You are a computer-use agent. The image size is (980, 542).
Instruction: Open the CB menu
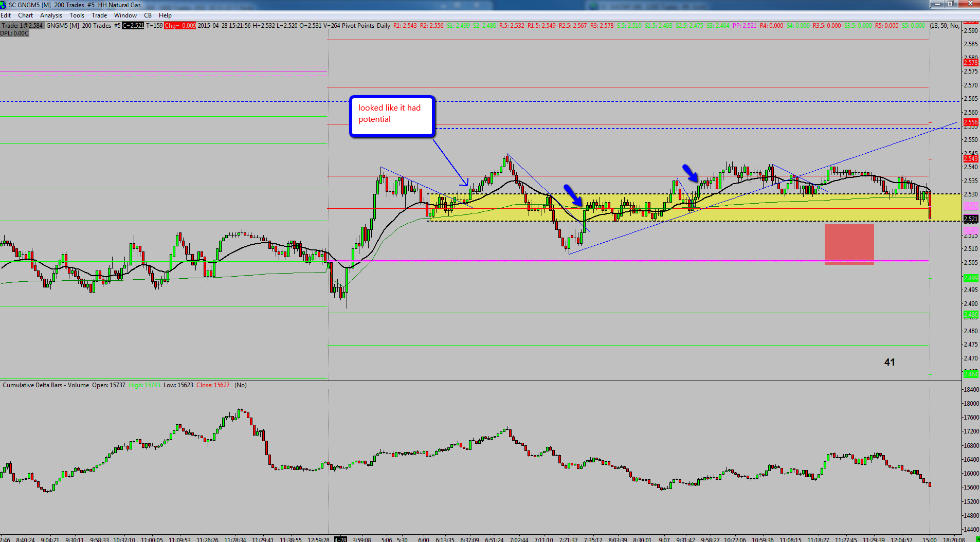tap(148, 15)
